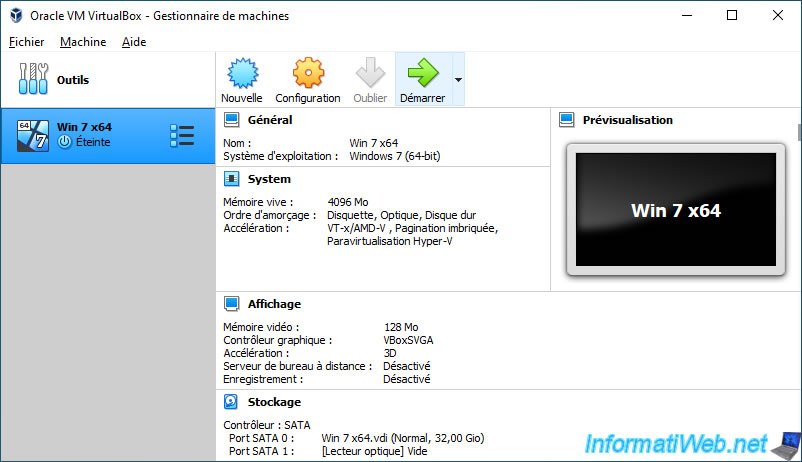Click the Oublier down-arrow icon

(370, 74)
